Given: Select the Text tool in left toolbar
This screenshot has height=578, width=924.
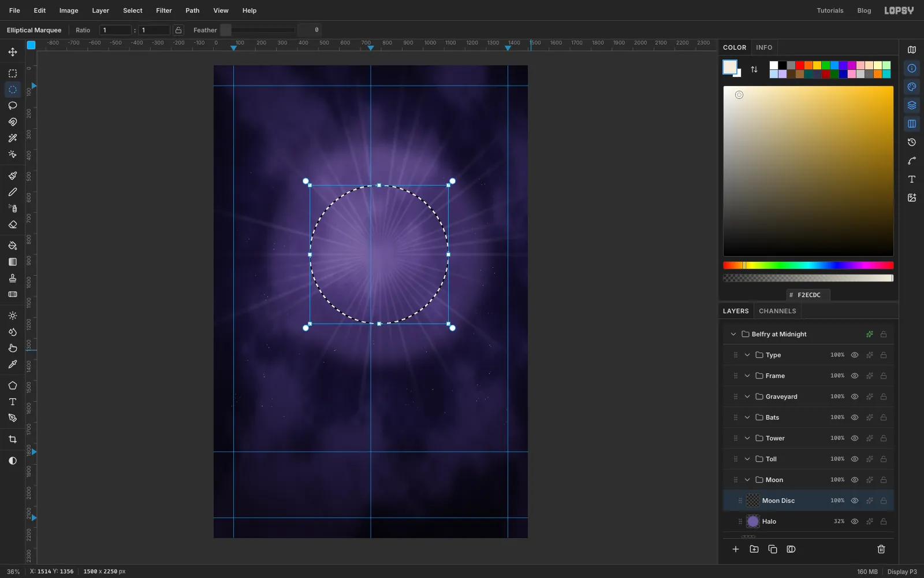Looking at the screenshot, I should pyautogui.click(x=13, y=402).
